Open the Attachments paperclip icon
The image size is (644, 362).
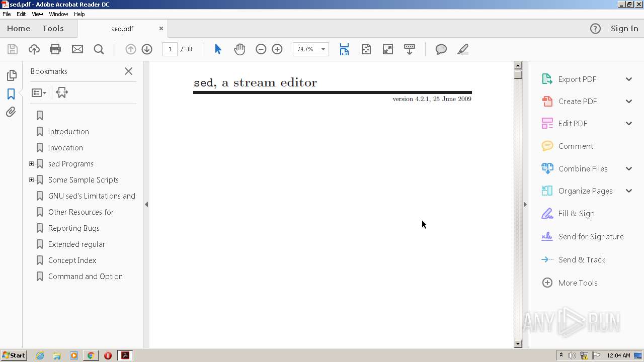(x=11, y=112)
